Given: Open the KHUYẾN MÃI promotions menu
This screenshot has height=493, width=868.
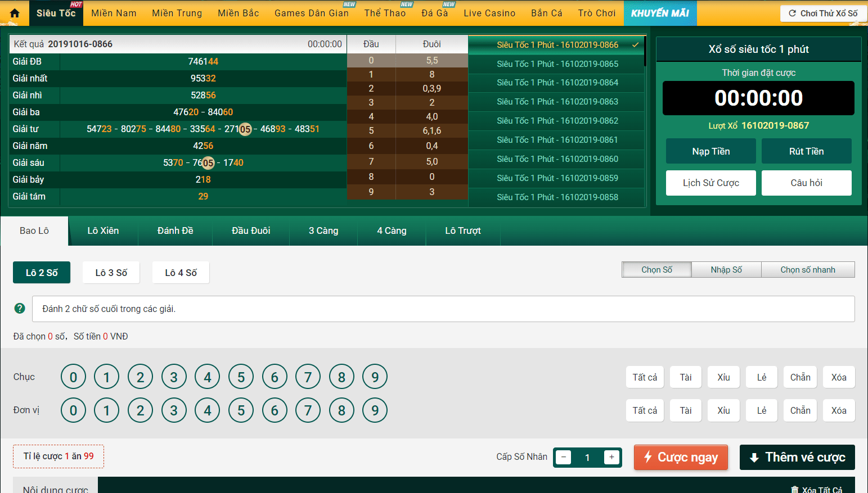Looking at the screenshot, I should 660,13.
